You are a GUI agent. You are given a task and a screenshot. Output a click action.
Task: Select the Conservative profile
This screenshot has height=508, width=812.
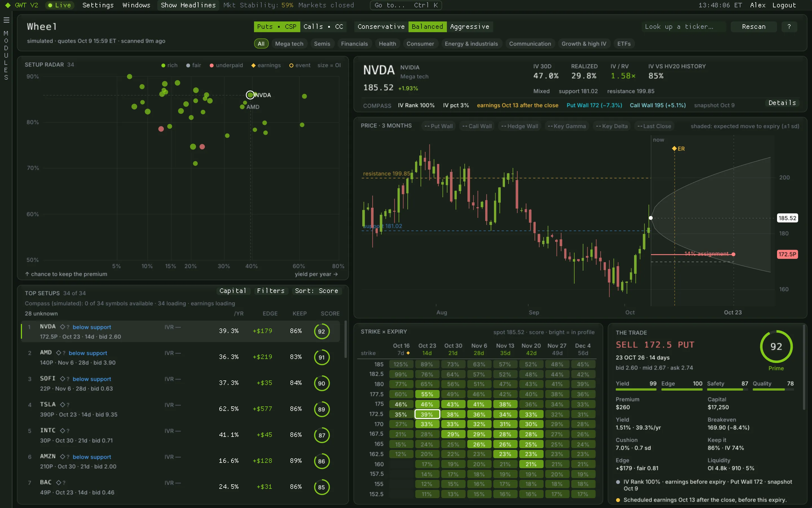(x=381, y=27)
